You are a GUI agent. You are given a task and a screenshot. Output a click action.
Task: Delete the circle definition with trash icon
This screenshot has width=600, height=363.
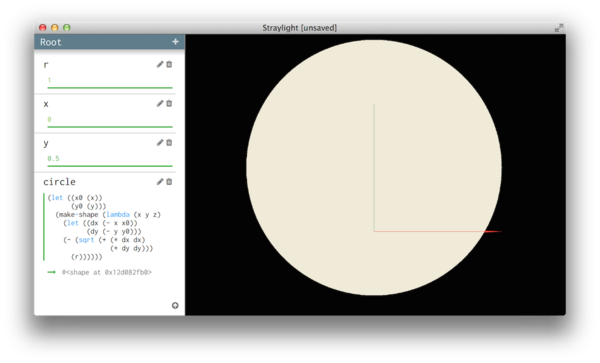coord(169,182)
